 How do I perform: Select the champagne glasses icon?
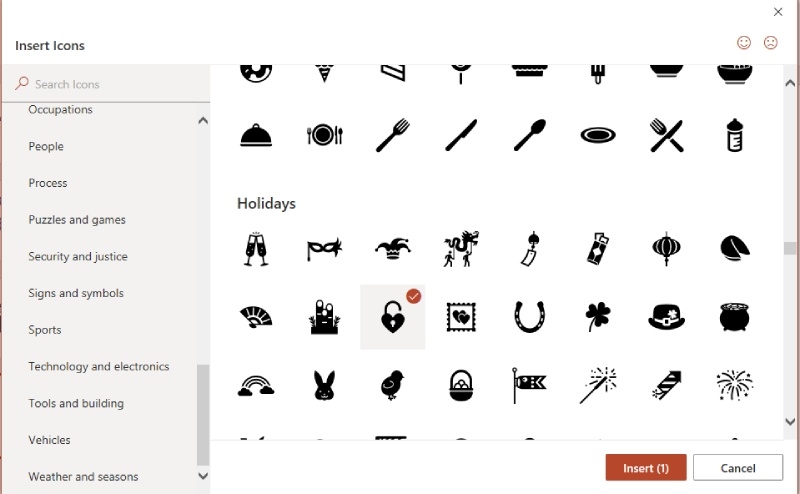(256, 249)
